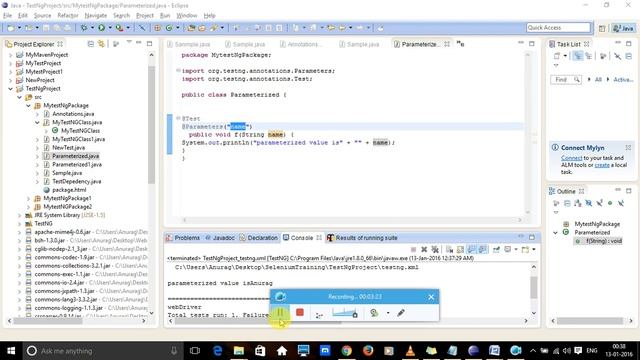Toggle Show Console on standard output change
This screenshot has width=640, height=360.
(471, 249)
